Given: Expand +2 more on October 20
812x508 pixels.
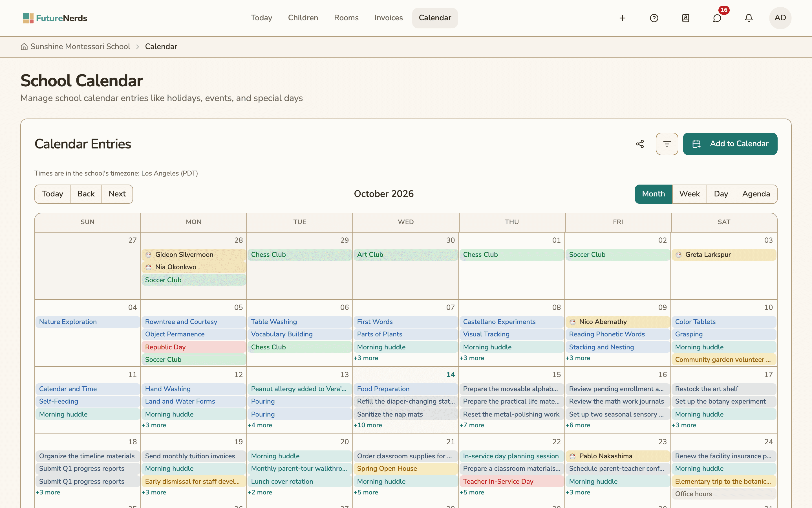Looking at the screenshot, I should 260,492.
